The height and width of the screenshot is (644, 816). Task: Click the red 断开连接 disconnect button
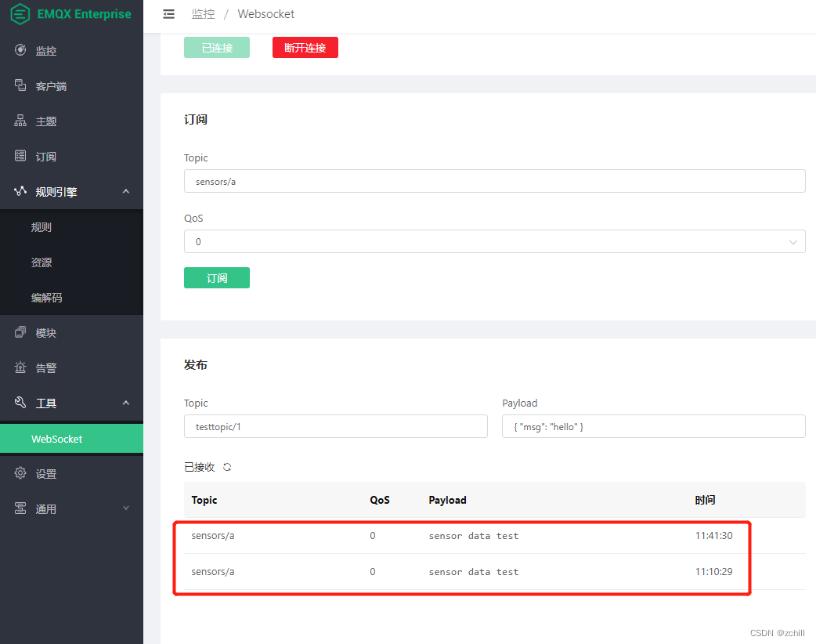click(305, 47)
